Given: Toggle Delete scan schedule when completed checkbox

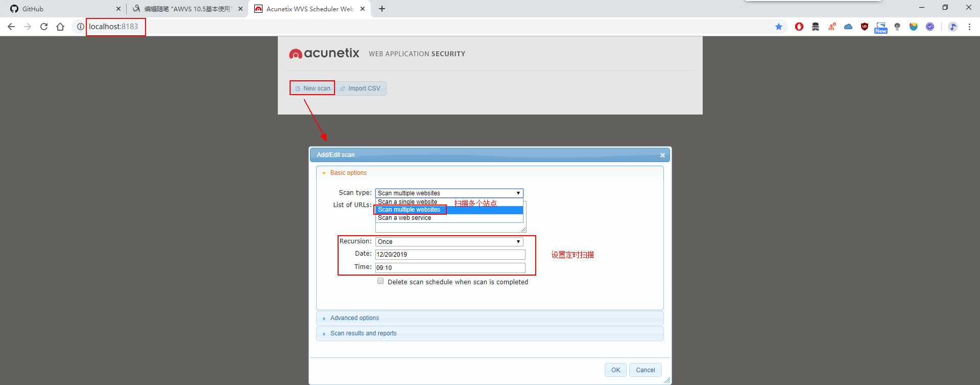Looking at the screenshot, I should tap(380, 281).
